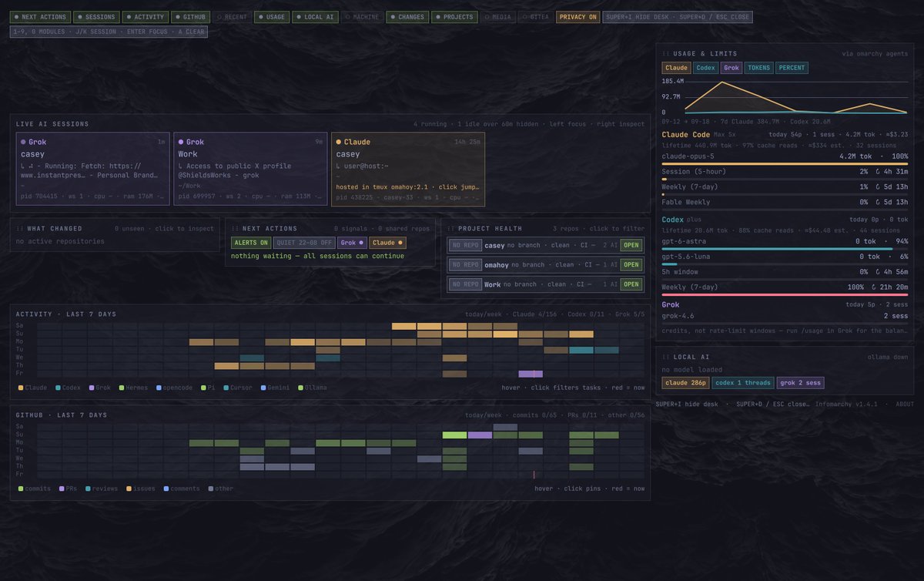The height and width of the screenshot is (581, 924).
Task: Open the Work project
Action: coord(631,284)
